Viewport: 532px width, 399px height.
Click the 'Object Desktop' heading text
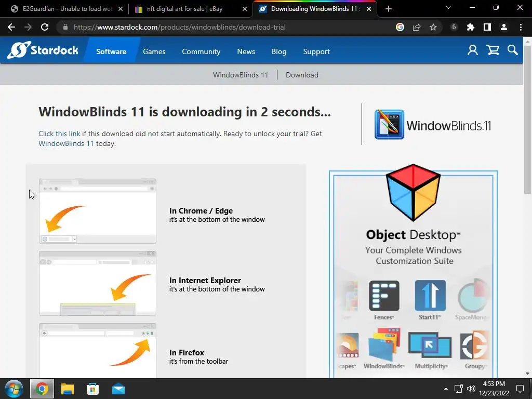[413, 235]
